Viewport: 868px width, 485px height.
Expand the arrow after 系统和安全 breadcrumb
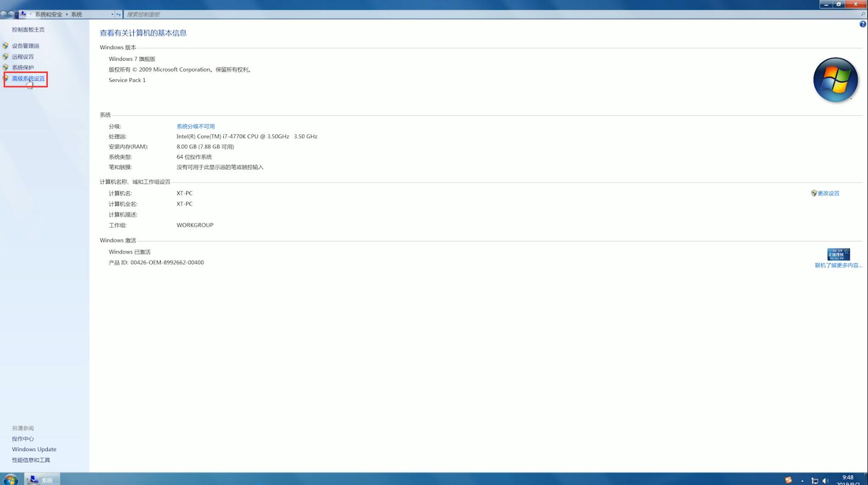pyautogui.click(x=67, y=14)
